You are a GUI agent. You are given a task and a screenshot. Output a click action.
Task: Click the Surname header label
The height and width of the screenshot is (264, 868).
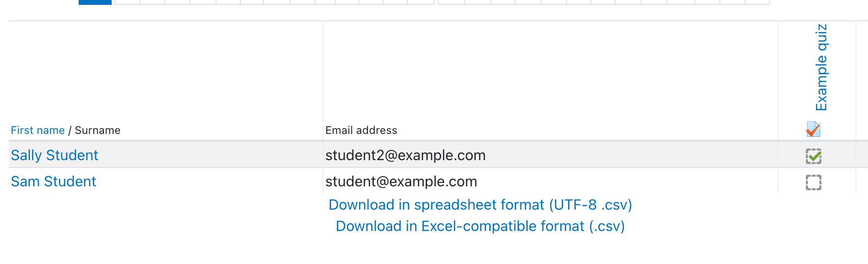[x=98, y=130]
